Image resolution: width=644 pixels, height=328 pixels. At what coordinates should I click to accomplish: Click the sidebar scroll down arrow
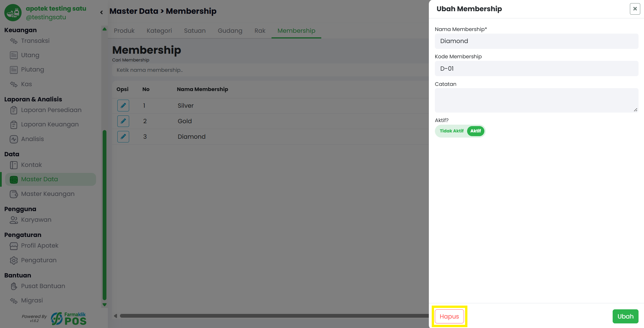click(x=104, y=305)
